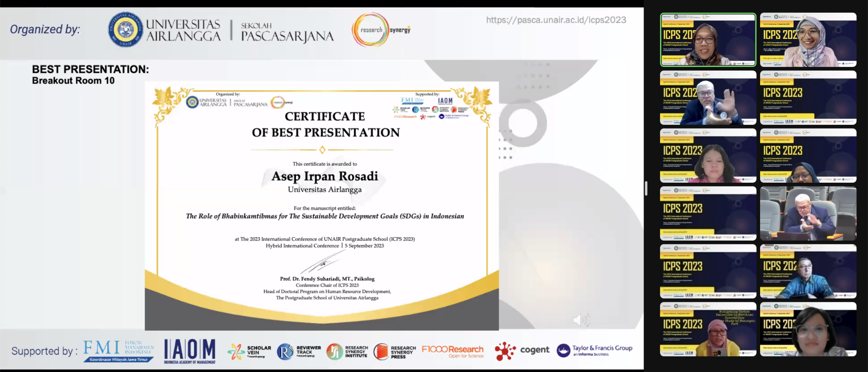
Task: Click the 'Supported by :' label in the footer
Action: pos(45,351)
